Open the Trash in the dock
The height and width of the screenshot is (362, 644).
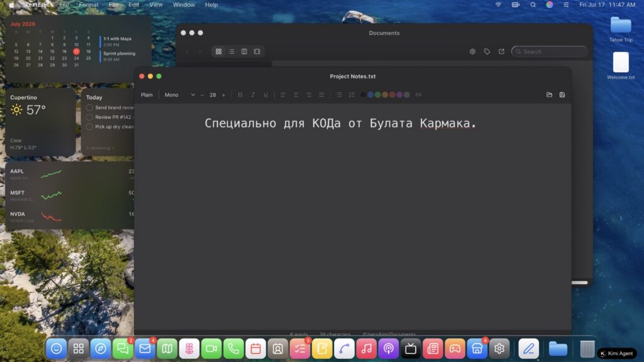pos(587,349)
